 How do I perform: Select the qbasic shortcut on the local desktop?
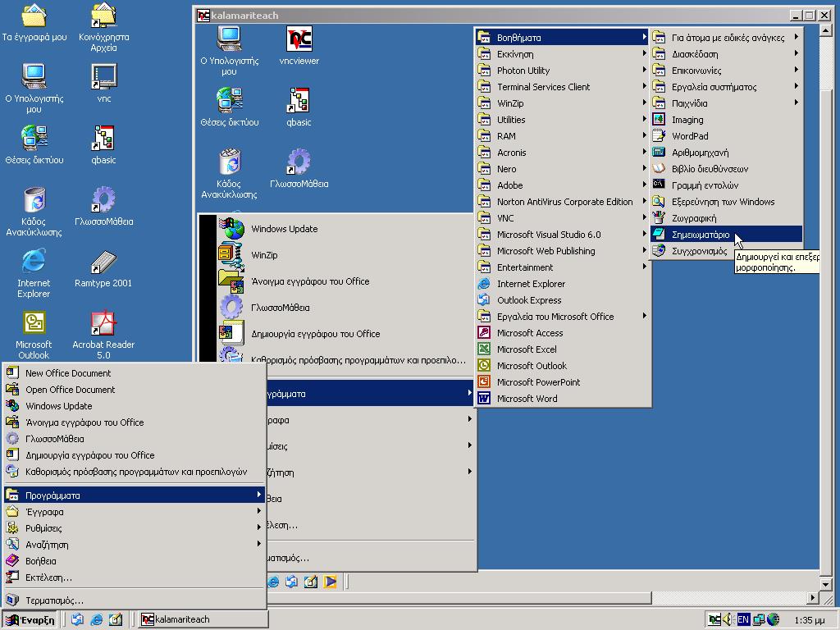pos(103,144)
